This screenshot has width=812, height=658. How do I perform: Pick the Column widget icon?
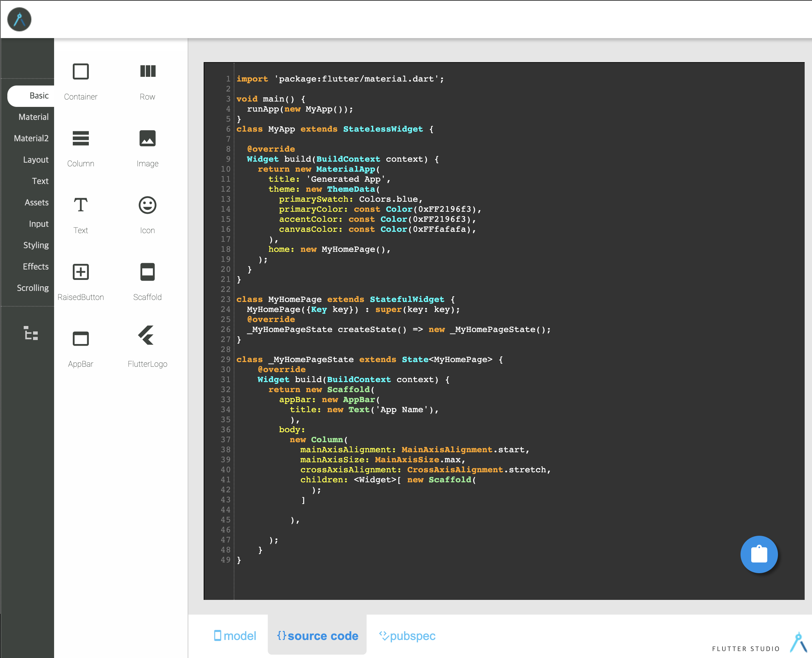80,138
